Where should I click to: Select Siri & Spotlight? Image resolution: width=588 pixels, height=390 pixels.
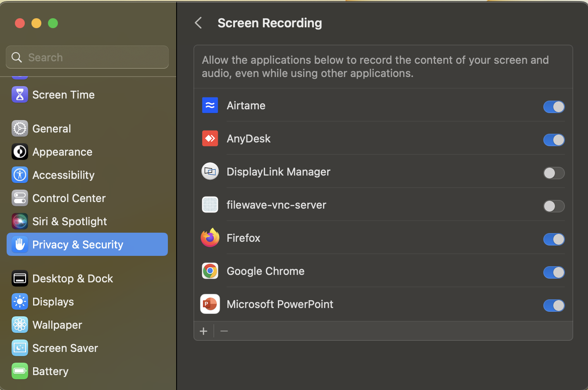(x=87, y=221)
